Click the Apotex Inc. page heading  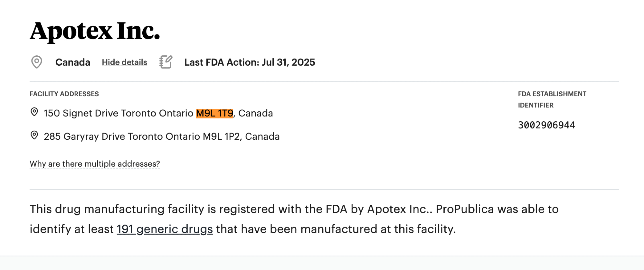[x=95, y=31]
